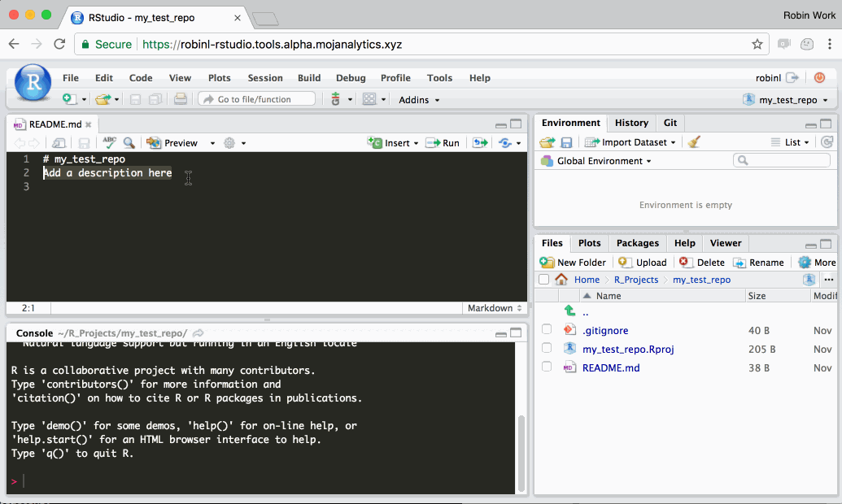Screen dimensions: 842x504
Task: Click the workspace panes grid icon
Action: tap(369, 99)
